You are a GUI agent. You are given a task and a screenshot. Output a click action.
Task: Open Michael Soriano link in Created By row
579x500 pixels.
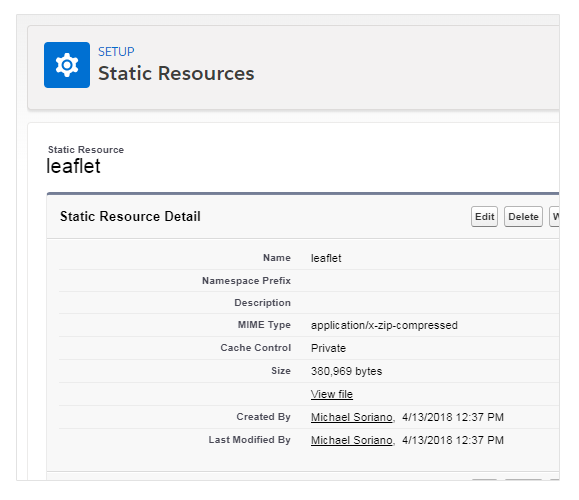(351, 417)
